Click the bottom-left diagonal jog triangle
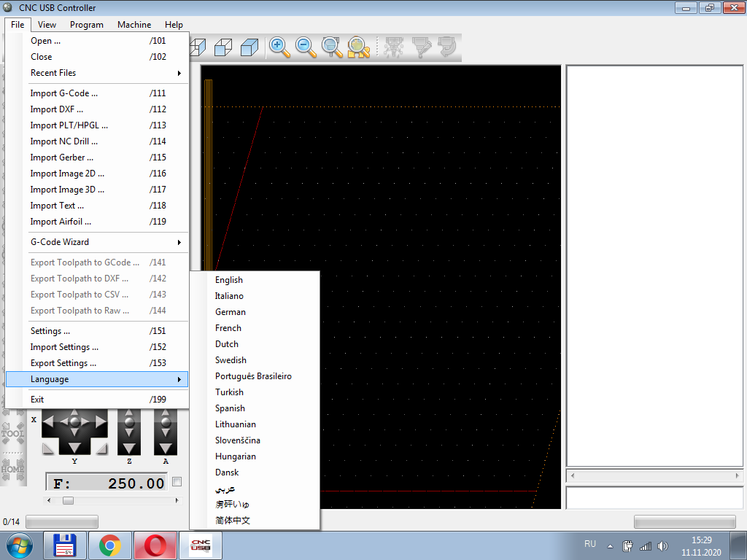747x560 pixels. click(48, 448)
